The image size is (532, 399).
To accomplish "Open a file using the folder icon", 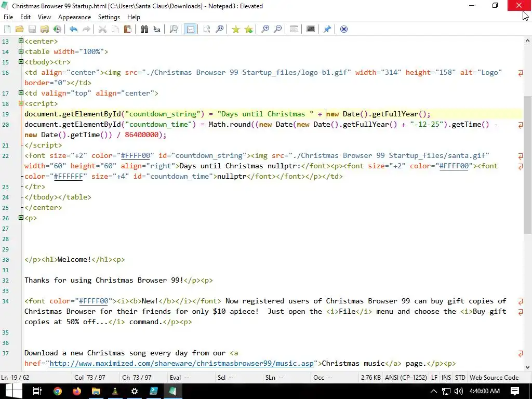I will (x=19, y=29).
